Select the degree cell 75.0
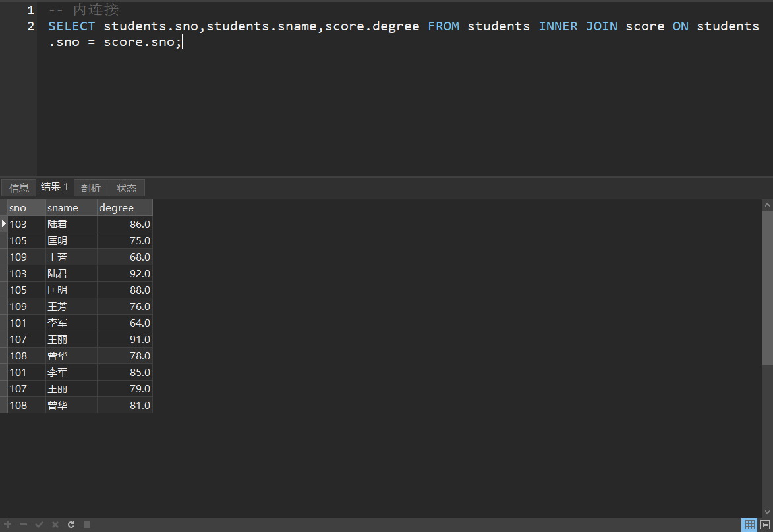 [x=125, y=240]
